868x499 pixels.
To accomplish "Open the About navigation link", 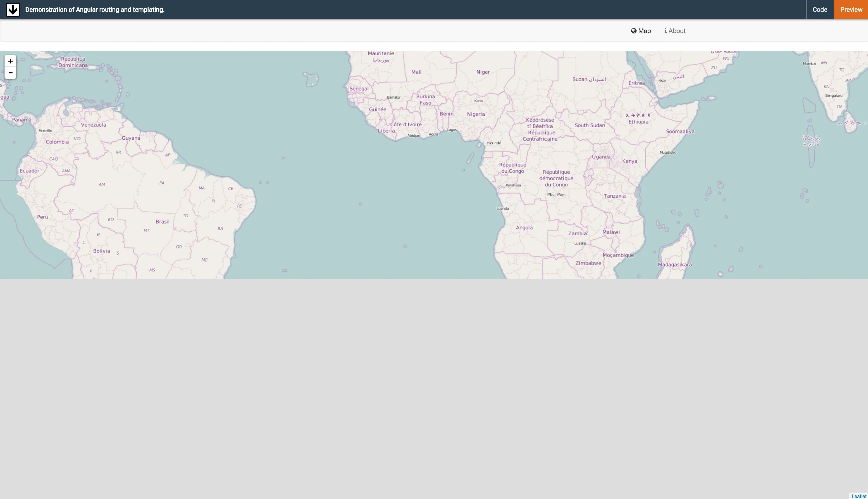I will (x=677, y=31).
